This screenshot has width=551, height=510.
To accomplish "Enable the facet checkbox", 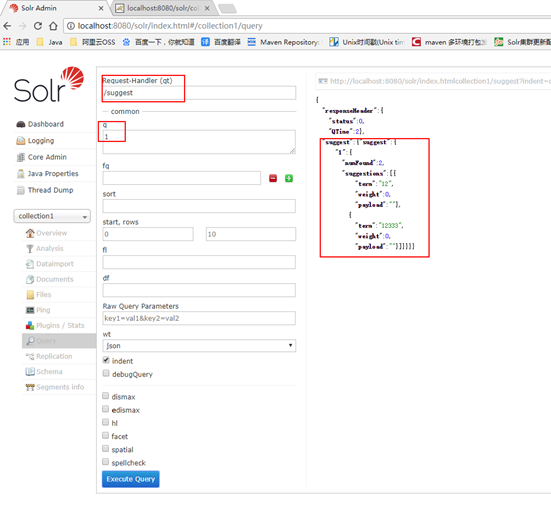I will tap(105, 436).
